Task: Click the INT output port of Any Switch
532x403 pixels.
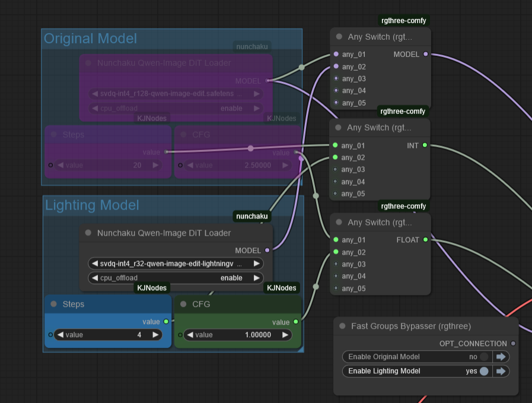Action: click(x=425, y=145)
